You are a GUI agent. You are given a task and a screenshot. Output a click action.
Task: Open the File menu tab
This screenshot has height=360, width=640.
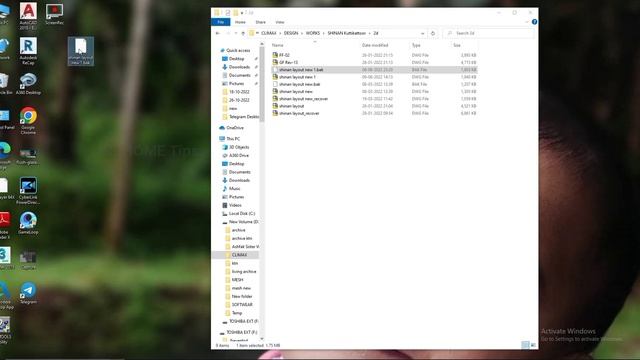(x=221, y=22)
